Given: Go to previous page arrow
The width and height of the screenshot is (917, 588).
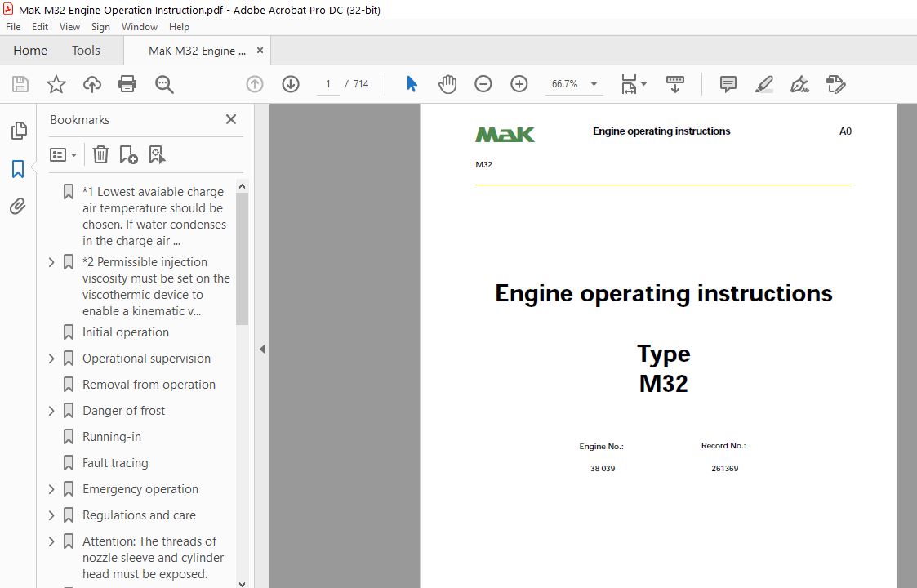Looking at the screenshot, I should pyautogui.click(x=255, y=84).
